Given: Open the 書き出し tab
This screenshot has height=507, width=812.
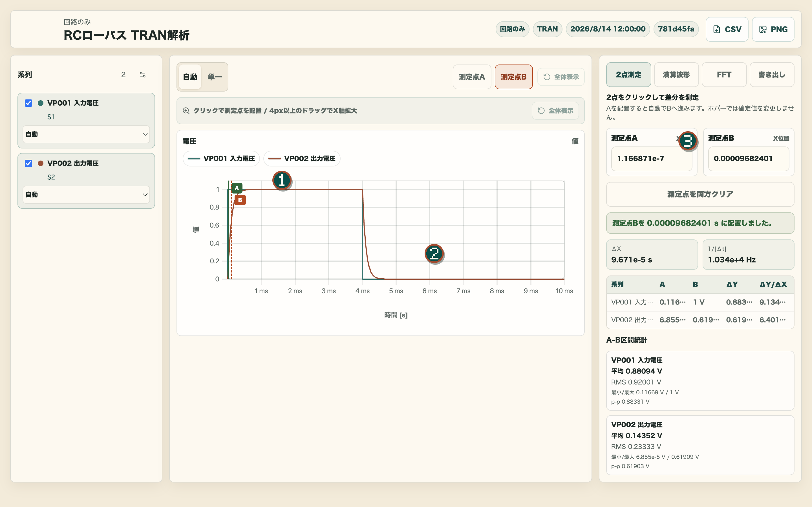Looking at the screenshot, I should [772, 74].
